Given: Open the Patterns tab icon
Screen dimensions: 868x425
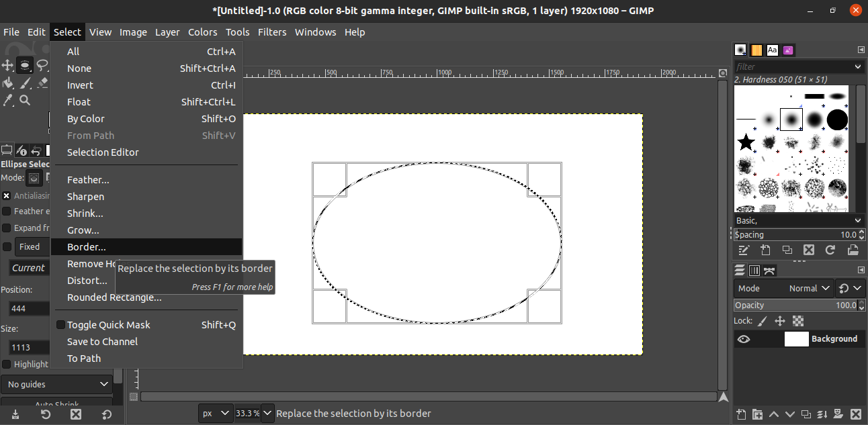Looking at the screenshot, I should pos(756,50).
